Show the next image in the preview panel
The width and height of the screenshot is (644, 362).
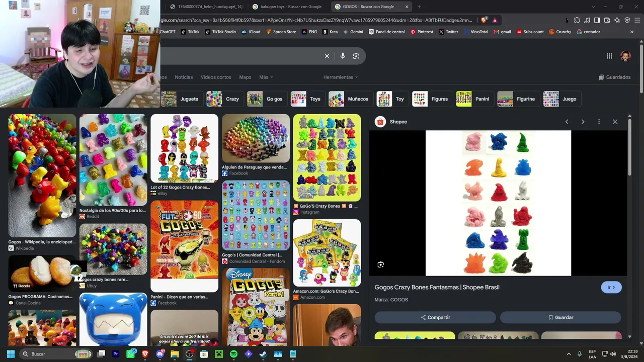[583, 122]
